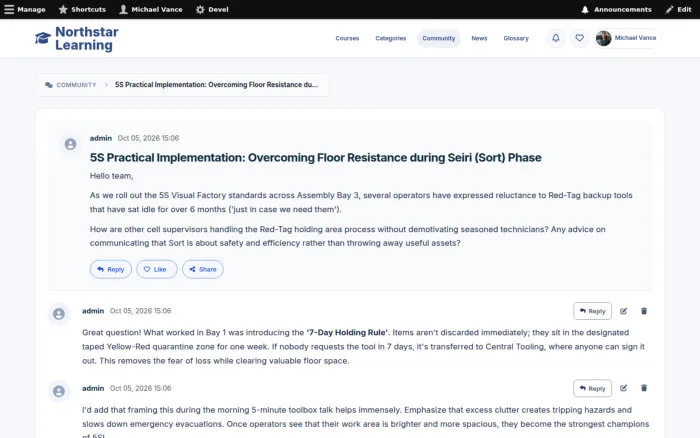Click the COMMUNITY breadcrumb link
The image size is (700, 438).
[x=76, y=85]
